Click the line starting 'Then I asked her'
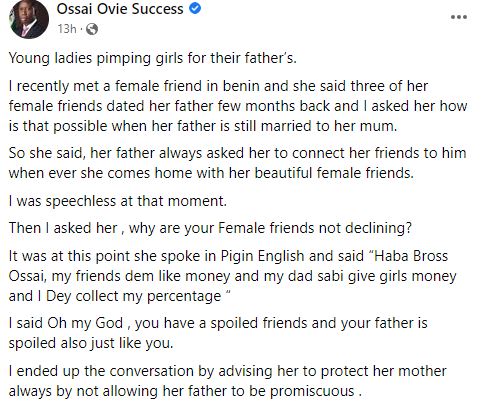Viewport: 482px width, 403px height. [210, 228]
